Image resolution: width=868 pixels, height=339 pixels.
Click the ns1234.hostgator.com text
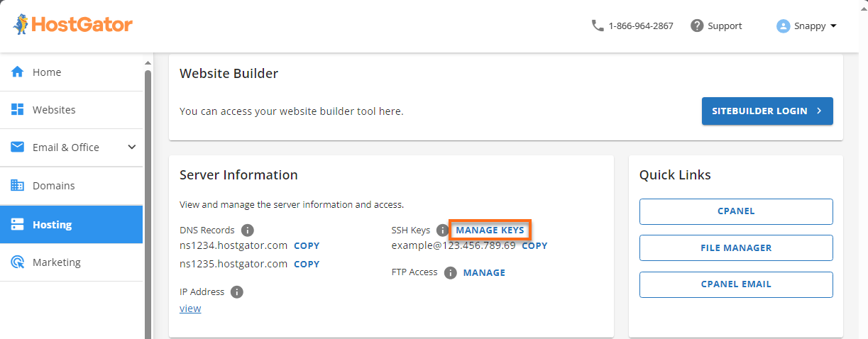pyautogui.click(x=234, y=246)
